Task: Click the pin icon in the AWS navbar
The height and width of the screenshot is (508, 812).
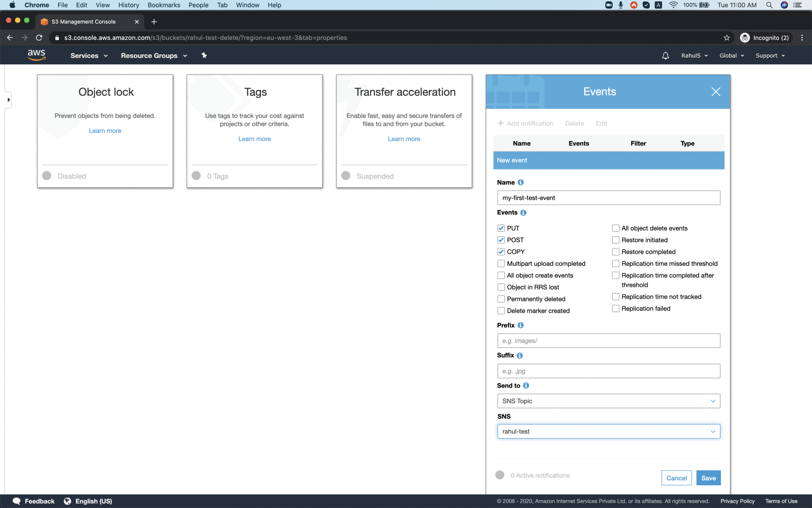Action: [x=204, y=55]
